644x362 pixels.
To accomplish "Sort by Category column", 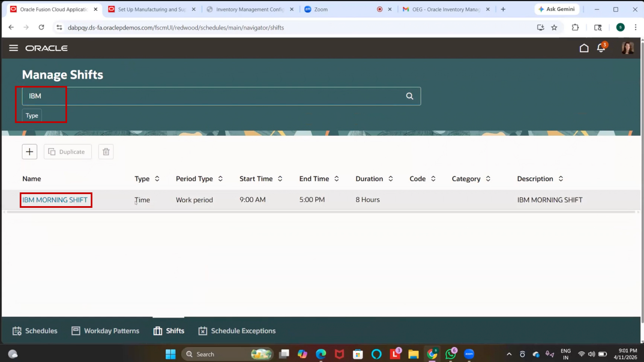I will [488, 179].
